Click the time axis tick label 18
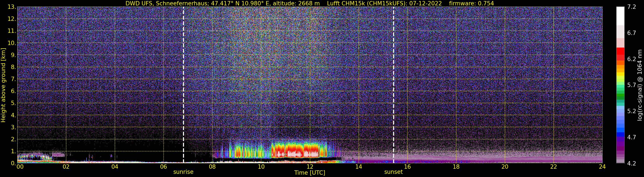644x177 pixels. point(456,167)
